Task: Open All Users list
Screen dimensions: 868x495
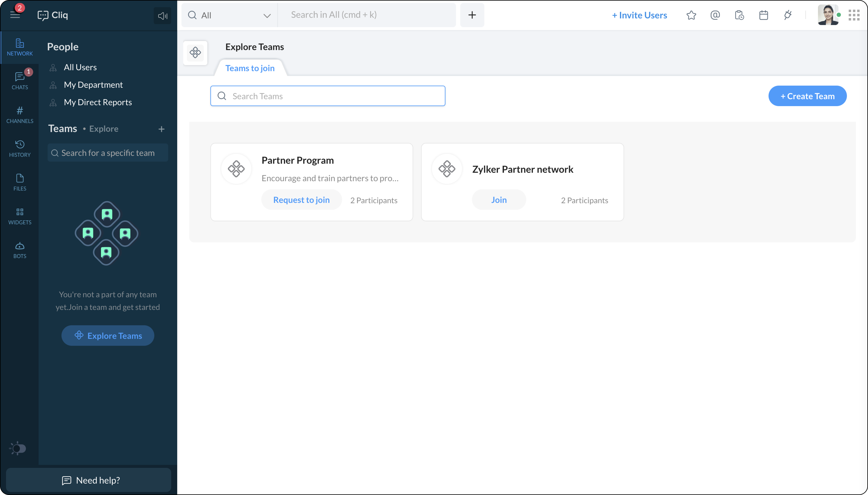Action: point(80,67)
